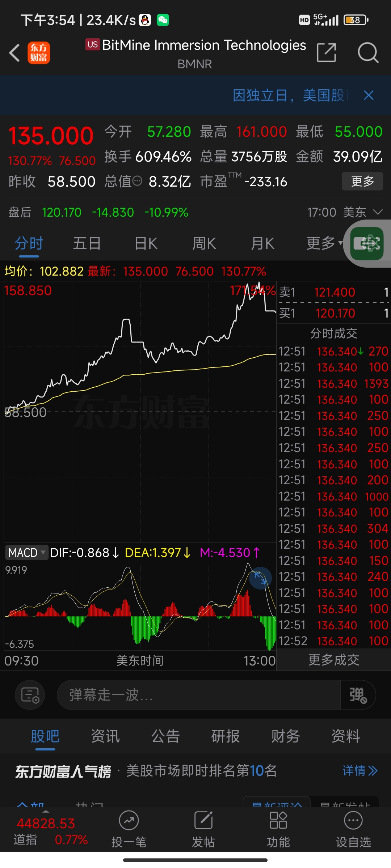Image resolution: width=391 pixels, height=868 pixels.
Task: Tap the MACD indicator chart area
Action: pyautogui.click(x=140, y=607)
